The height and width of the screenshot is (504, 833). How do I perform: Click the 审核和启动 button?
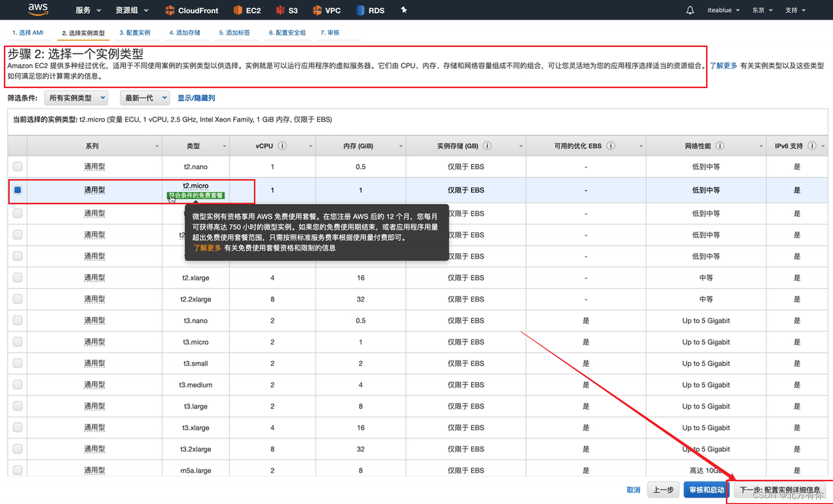(x=707, y=490)
